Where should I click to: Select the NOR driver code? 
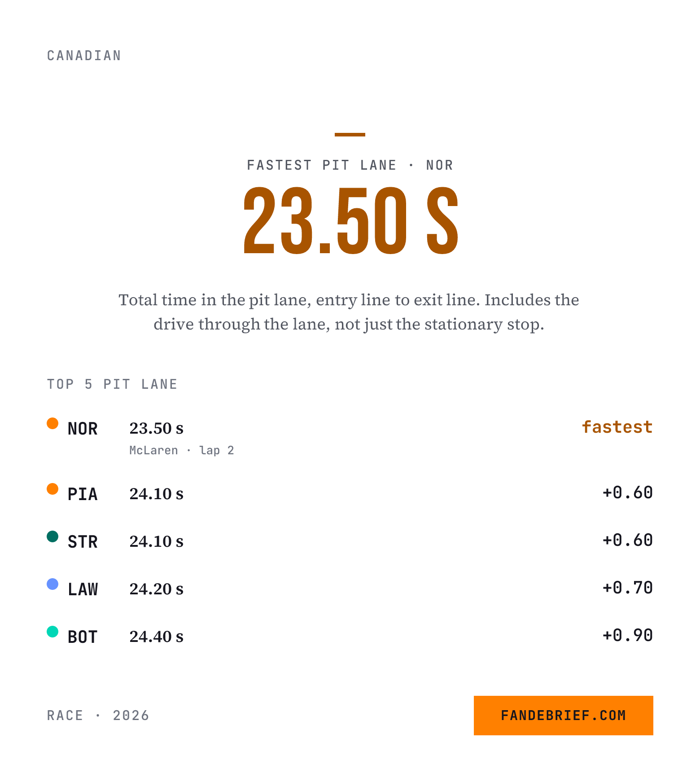(x=83, y=429)
